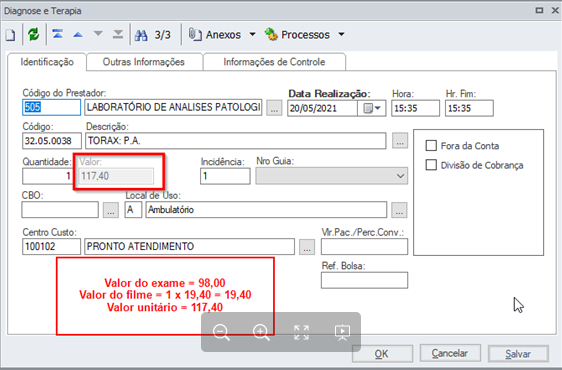This screenshot has height=370, width=562.
Task: Expand the Anexos dropdown arrow
Action: pos(252,34)
